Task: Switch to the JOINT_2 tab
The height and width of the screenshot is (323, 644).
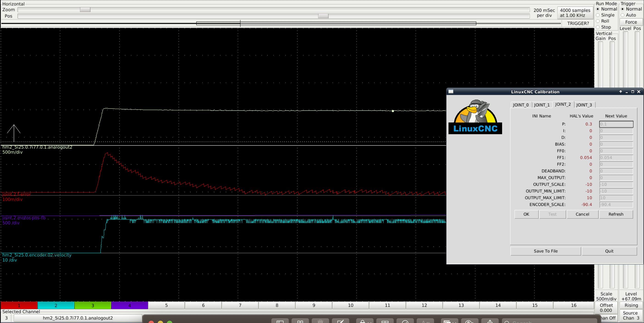Action: [563, 104]
